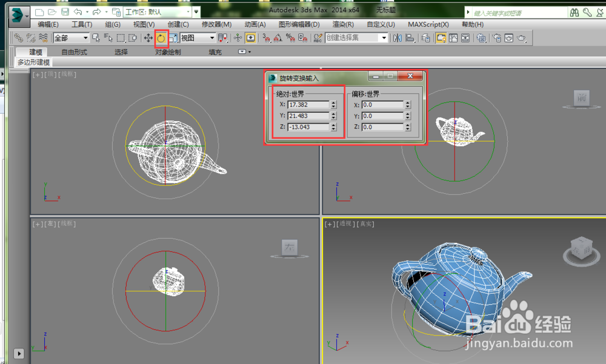Save the file with the floppy icon
The image size is (606, 364).
(x=65, y=12)
